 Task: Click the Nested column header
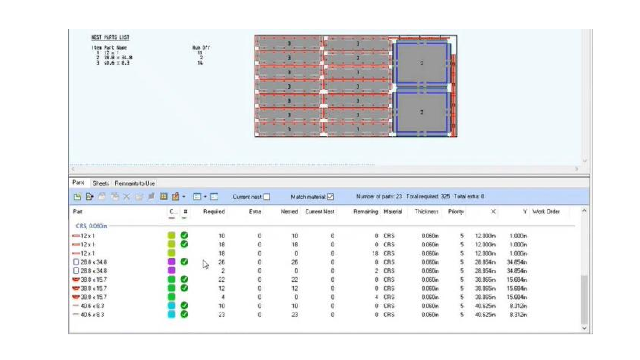pyautogui.click(x=289, y=211)
